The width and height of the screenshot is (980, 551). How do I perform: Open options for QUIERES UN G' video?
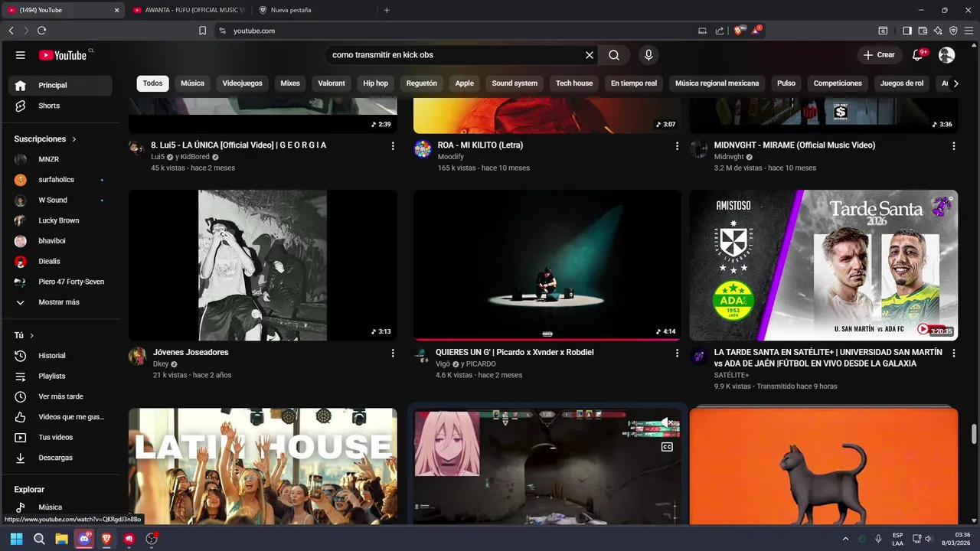[677, 353]
